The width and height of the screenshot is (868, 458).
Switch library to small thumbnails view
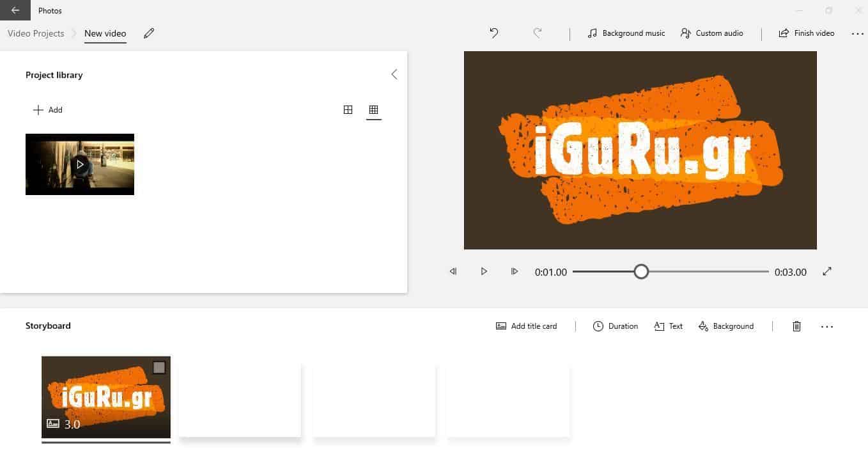(x=374, y=110)
